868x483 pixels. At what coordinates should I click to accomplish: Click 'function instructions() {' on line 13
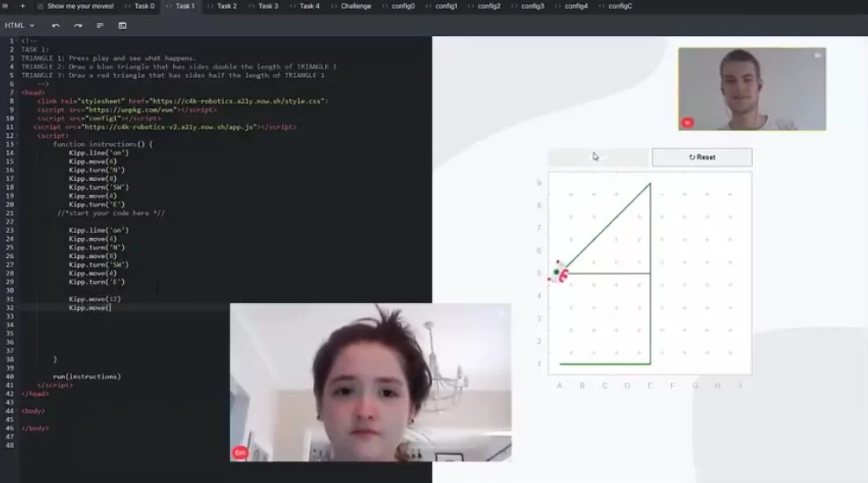click(103, 144)
